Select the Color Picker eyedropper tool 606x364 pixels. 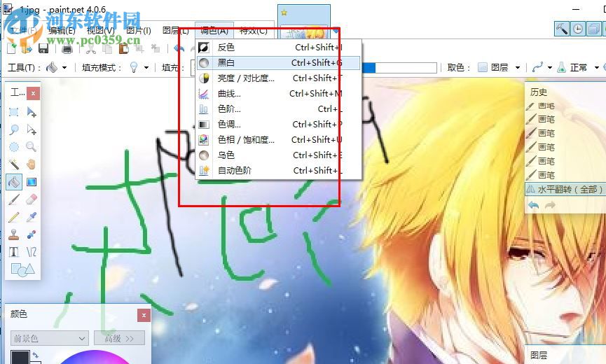32,217
